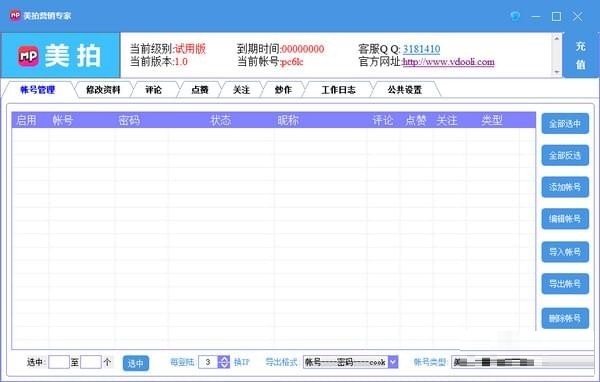Click the 充值 recharge button

point(581,56)
